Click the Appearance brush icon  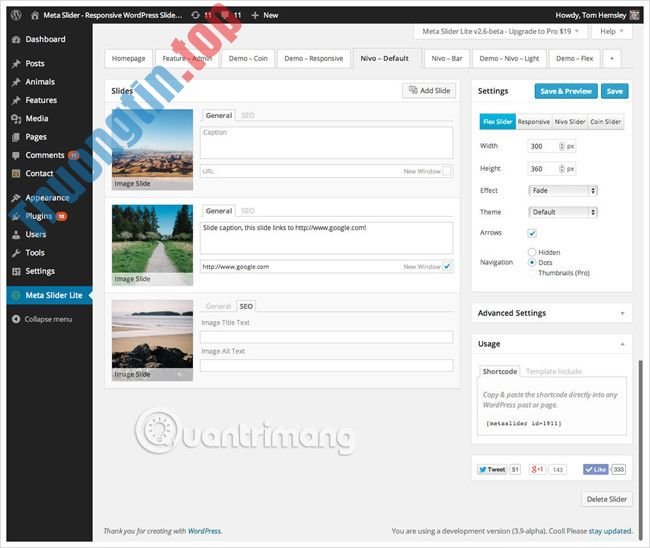click(x=16, y=198)
